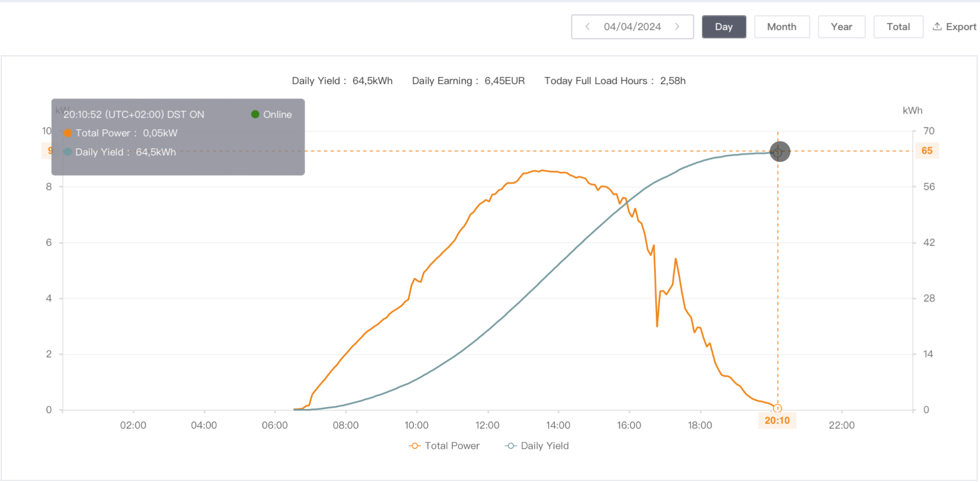Switch to the Month view
This screenshot has height=482, width=980.
click(x=781, y=27)
